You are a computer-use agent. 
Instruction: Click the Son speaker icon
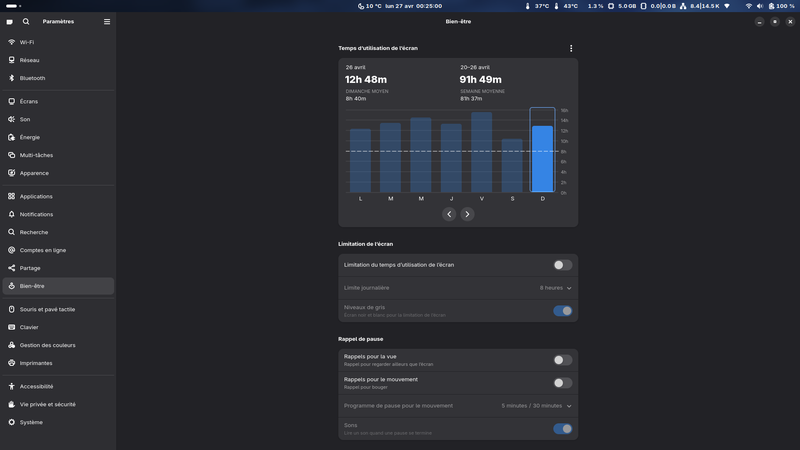click(x=11, y=119)
